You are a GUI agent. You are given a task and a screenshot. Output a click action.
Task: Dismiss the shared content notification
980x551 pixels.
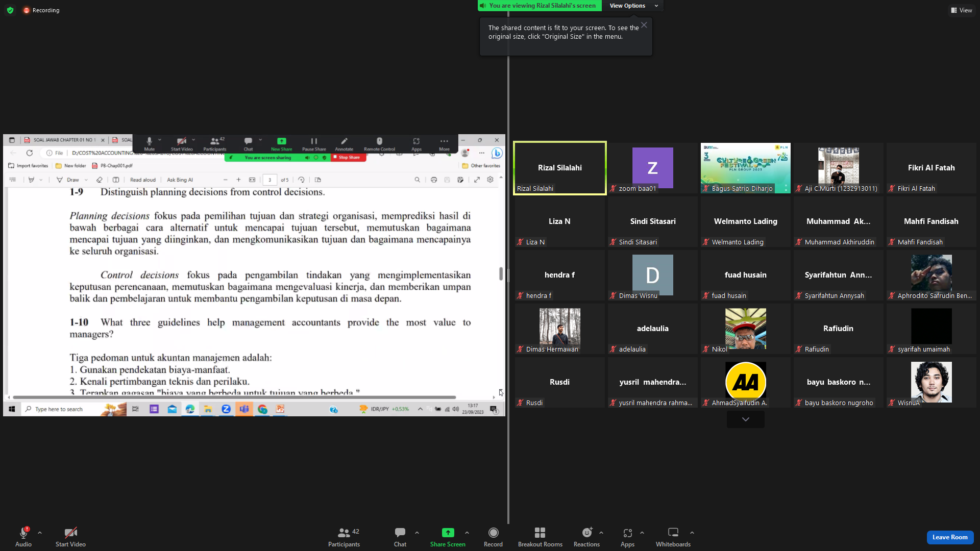click(x=644, y=25)
